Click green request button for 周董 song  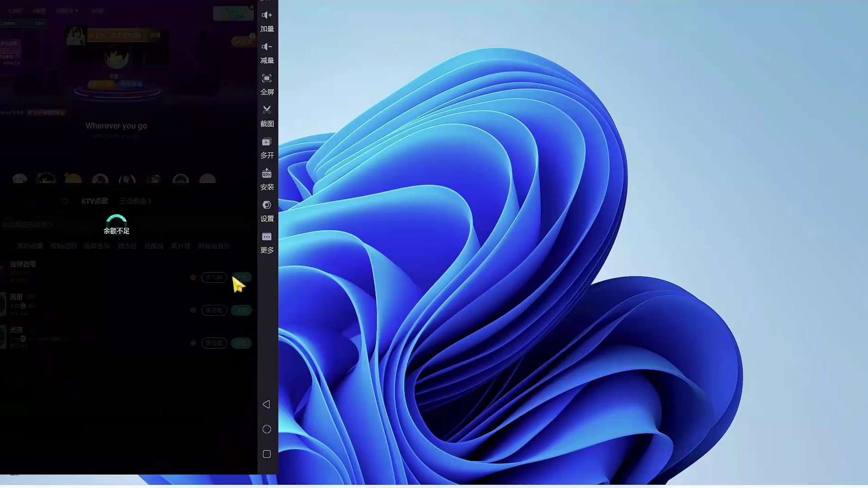coord(241,310)
